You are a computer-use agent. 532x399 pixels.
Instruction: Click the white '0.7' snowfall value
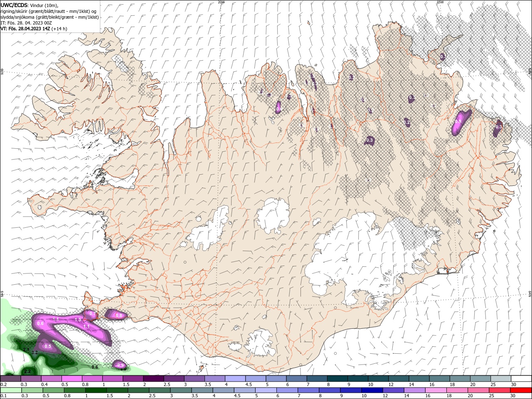pyautogui.click(x=92, y=313)
